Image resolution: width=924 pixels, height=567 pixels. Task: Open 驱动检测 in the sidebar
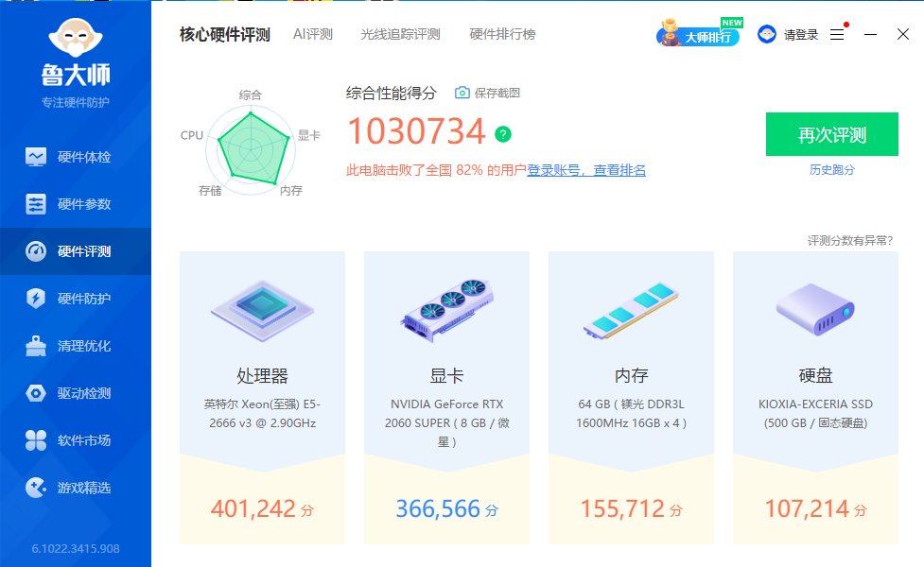click(x=76, y=393)
